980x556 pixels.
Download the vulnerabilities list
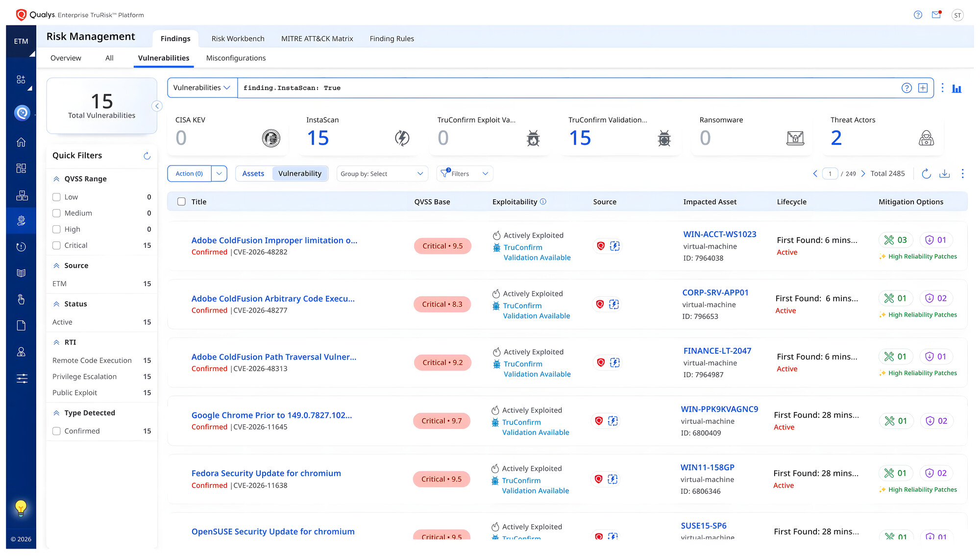point(944,174)
